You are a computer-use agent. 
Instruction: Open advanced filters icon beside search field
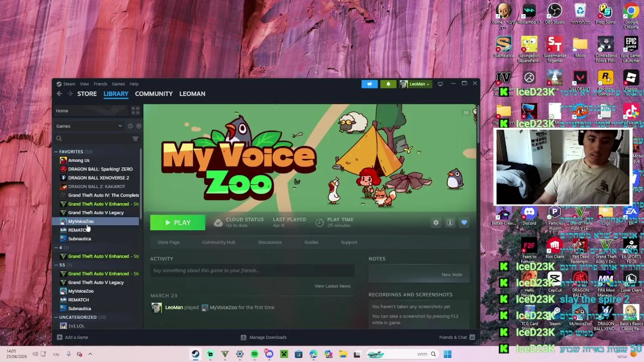pyautogui.click(x=135, y=138)
